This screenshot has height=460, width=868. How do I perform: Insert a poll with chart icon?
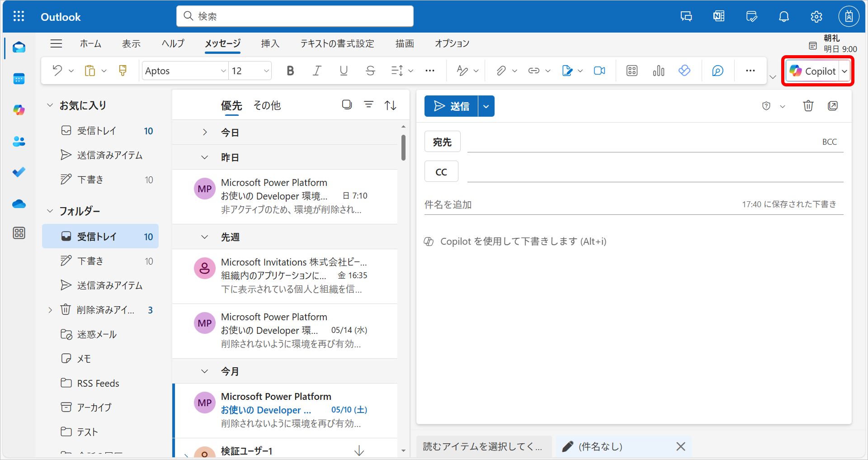[x=658, y=71]
